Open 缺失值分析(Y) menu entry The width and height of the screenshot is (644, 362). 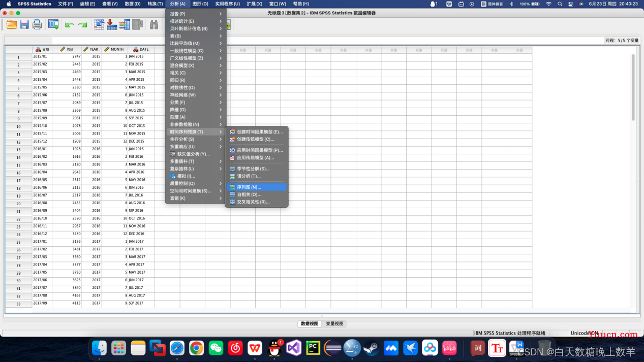(x=196, y=154)
